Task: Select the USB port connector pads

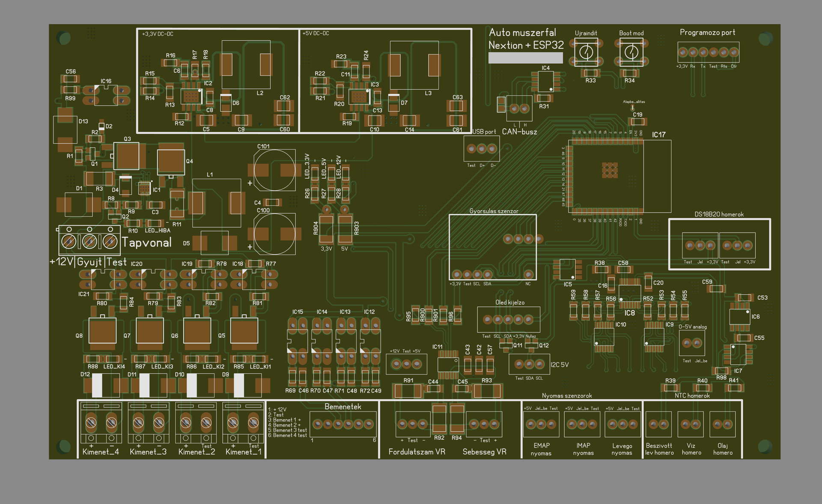Action: click(x=482, y=149)
